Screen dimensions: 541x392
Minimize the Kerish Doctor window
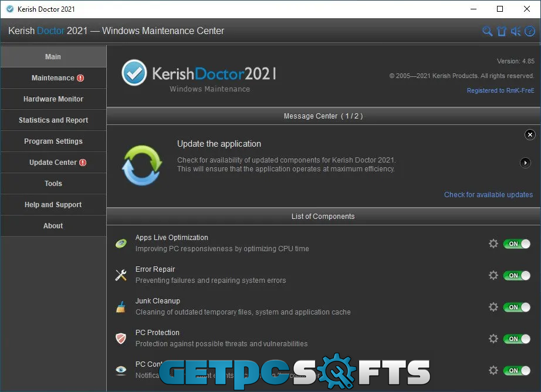(x=474, y=9)
